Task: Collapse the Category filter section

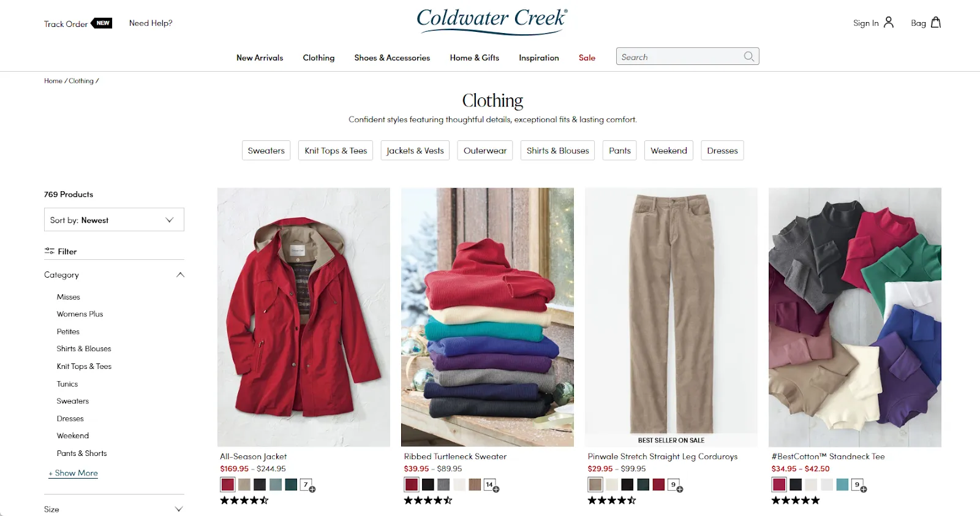Action: (180, 275)
